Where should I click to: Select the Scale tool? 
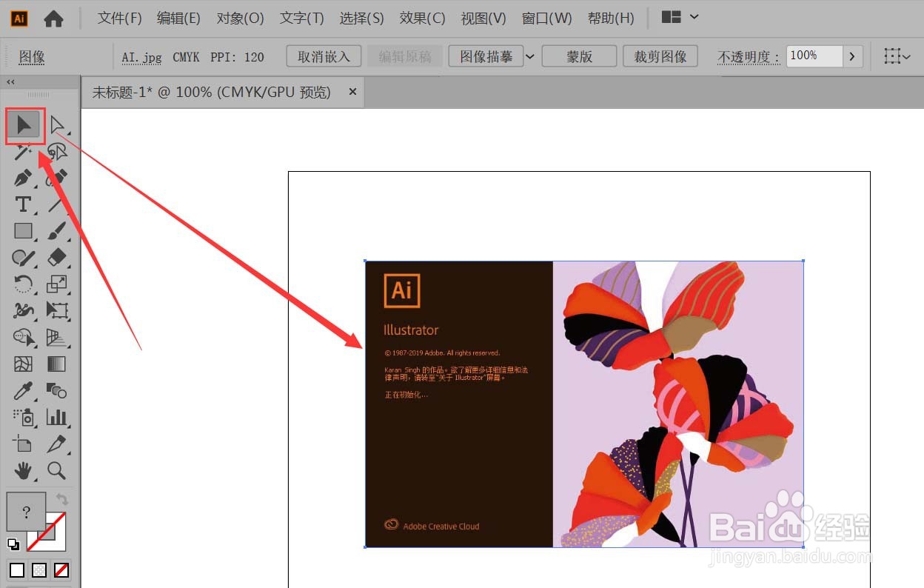click(x=58, y=284)
